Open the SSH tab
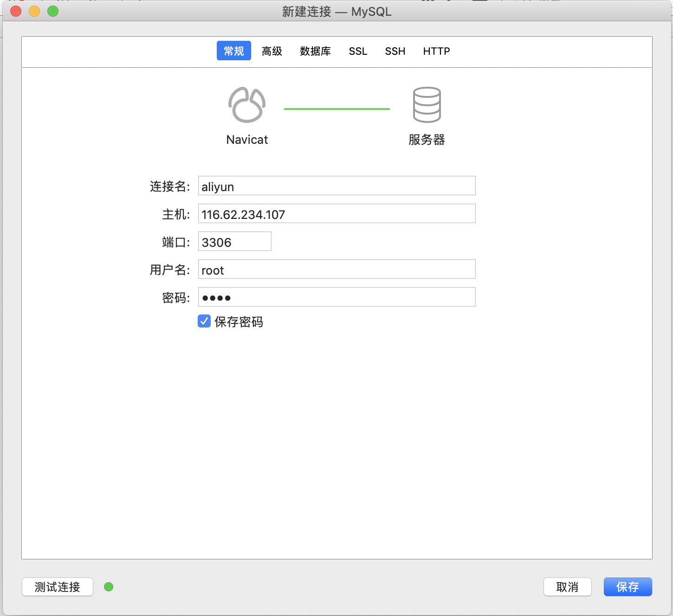This screenshot has height=616, width=673. tap(395, 51)
